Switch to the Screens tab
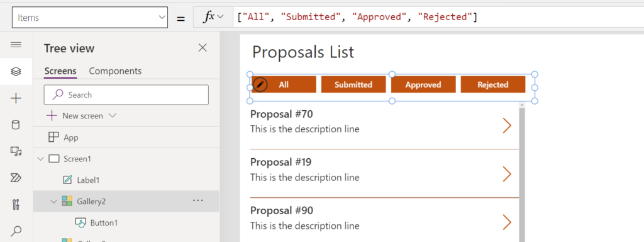 click(60, 71)
